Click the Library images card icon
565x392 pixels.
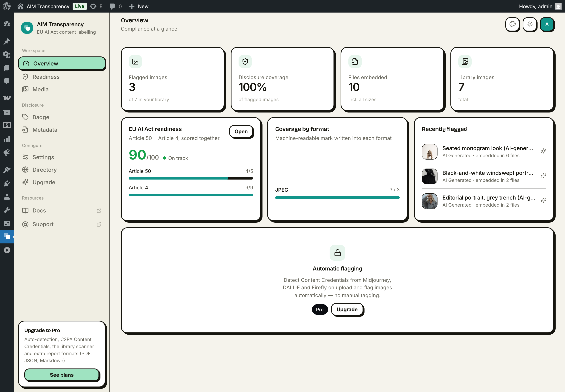click(x=465, y=61)
